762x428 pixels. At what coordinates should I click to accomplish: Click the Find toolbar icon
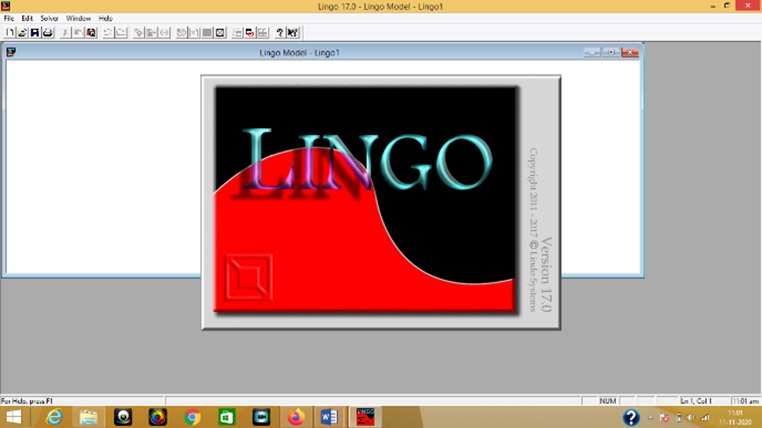click(x=139, y=33)
